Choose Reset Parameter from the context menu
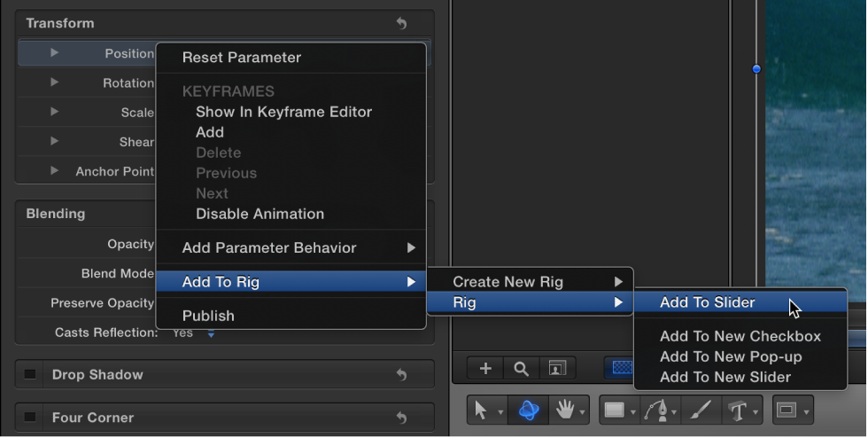Viewport: 868px width, 438px height. point(291,58)
